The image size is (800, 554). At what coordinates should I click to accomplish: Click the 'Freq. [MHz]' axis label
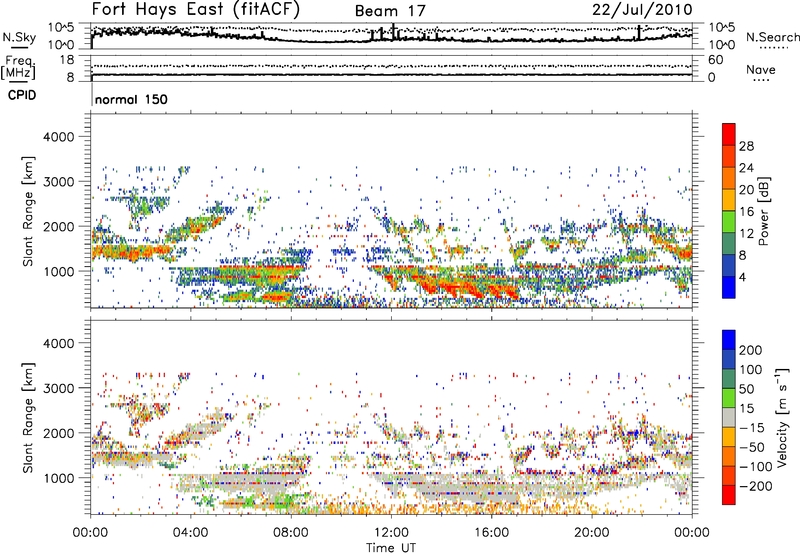tap(19, 68)
